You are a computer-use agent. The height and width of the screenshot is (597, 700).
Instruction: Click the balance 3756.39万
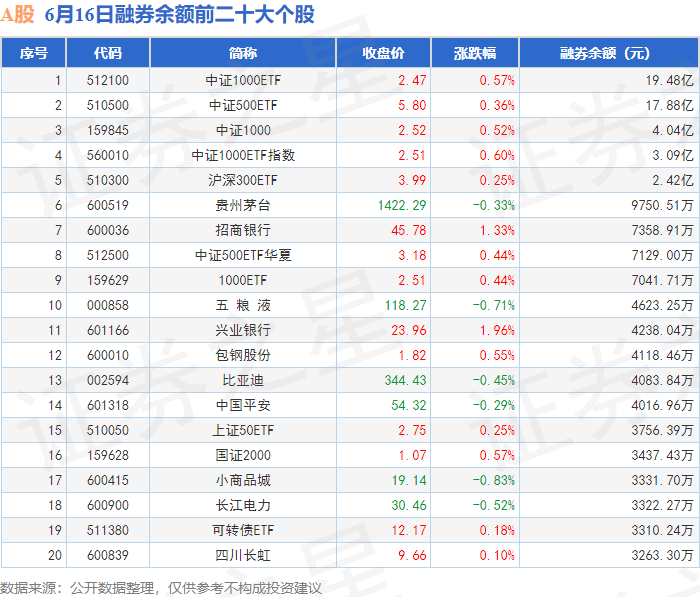[x=662, y=430]
